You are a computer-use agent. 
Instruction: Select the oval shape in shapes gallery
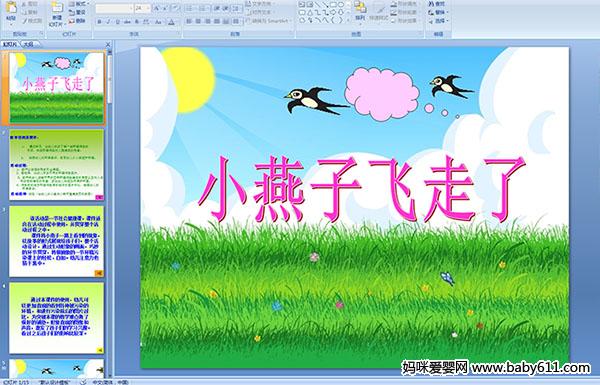tap(341, 5)
